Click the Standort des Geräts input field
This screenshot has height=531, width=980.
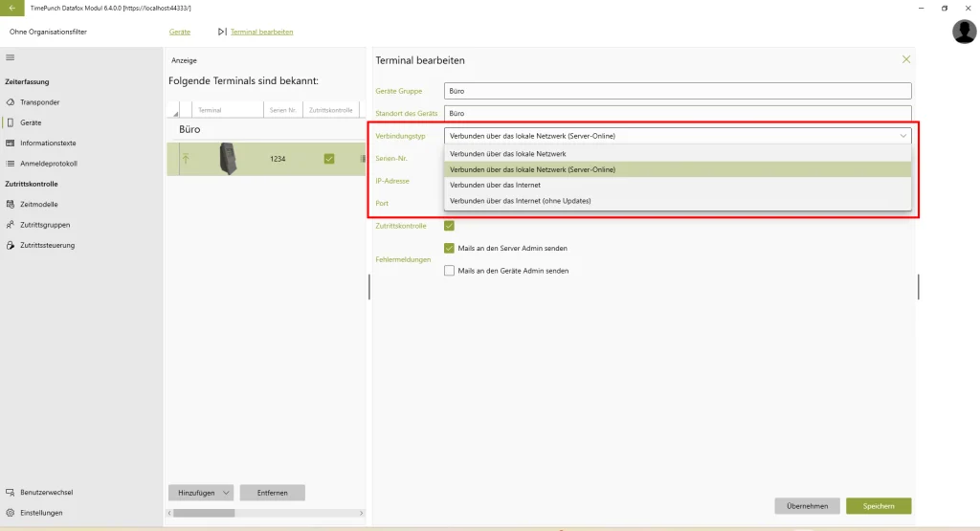point(678,113)
